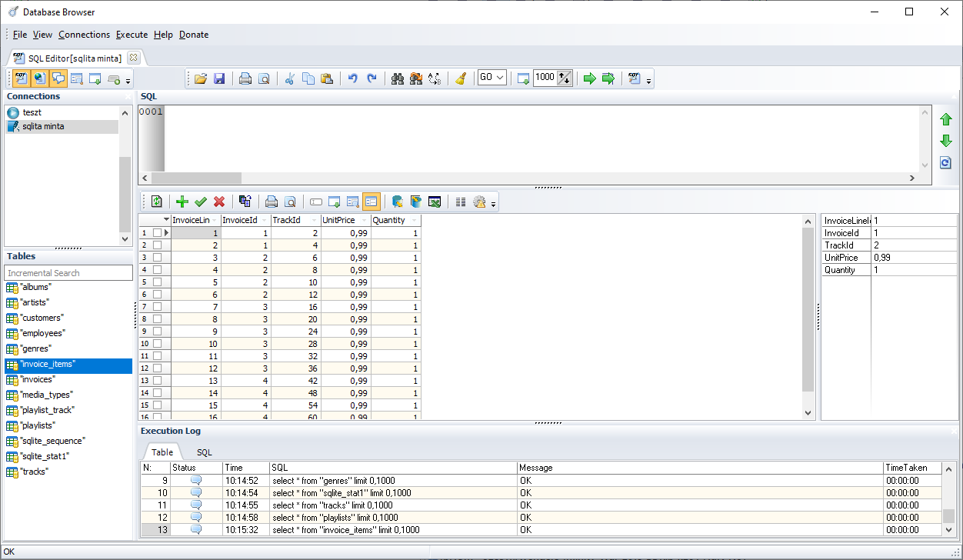Click the broom clear editor icon
This screenshot has width=963, height=560.
click(x=460, y=78)
